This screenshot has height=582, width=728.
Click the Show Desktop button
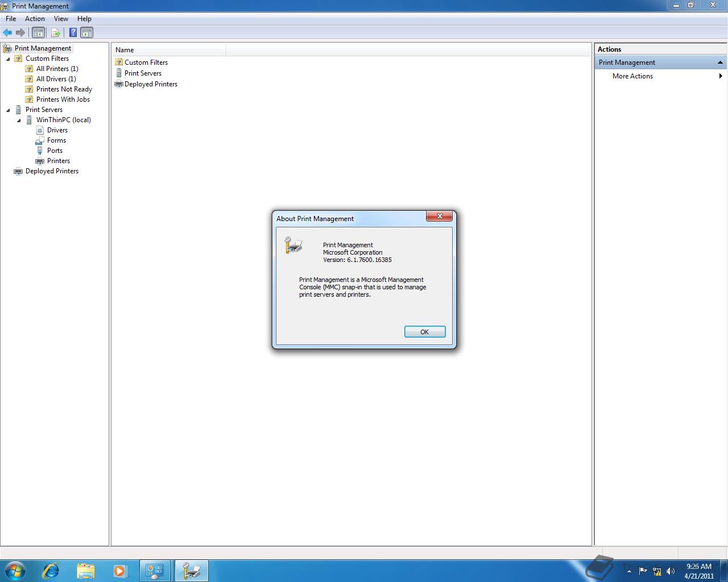click(x=723, y=571)
